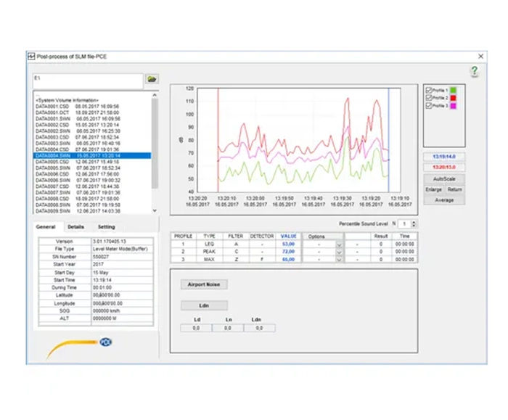
Task: Close the Post-process window
Action: (480, 56)
